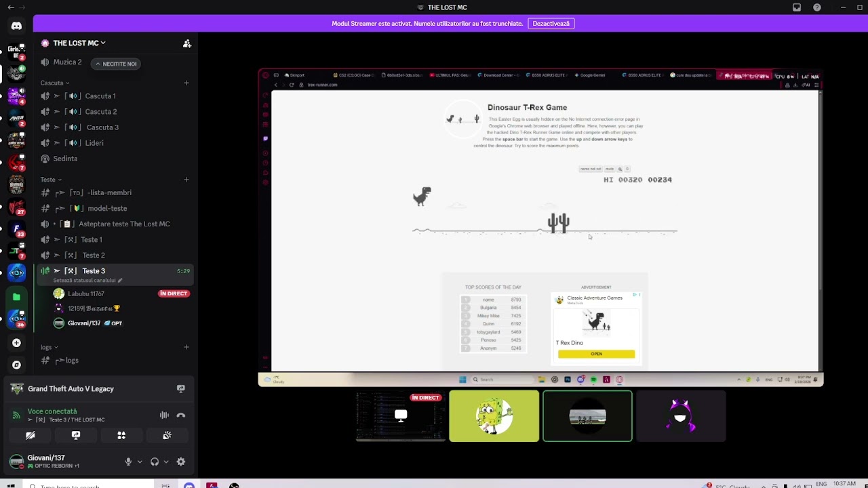Join the Teste 1 voice channel
The height and width of the screenshot is (488, 868).
pos(115,239)
